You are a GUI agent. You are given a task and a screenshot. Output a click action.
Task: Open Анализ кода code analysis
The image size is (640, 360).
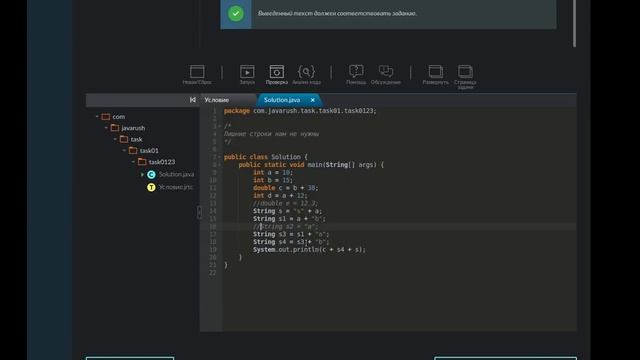(306, 72)
